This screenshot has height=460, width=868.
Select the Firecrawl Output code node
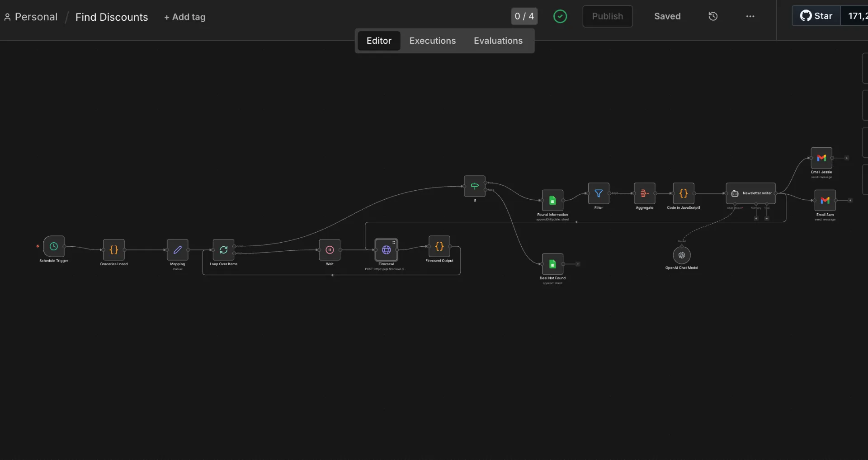[x=439, y=246]
